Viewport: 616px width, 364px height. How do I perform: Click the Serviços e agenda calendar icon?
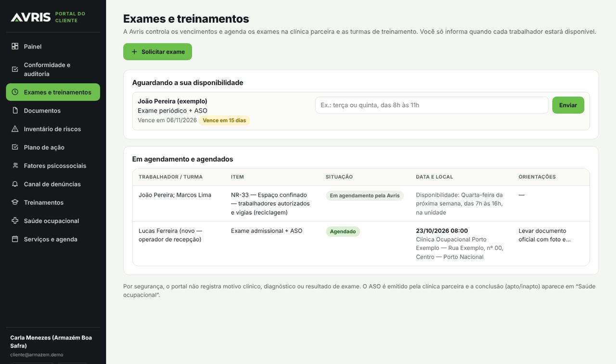(15, 239)
